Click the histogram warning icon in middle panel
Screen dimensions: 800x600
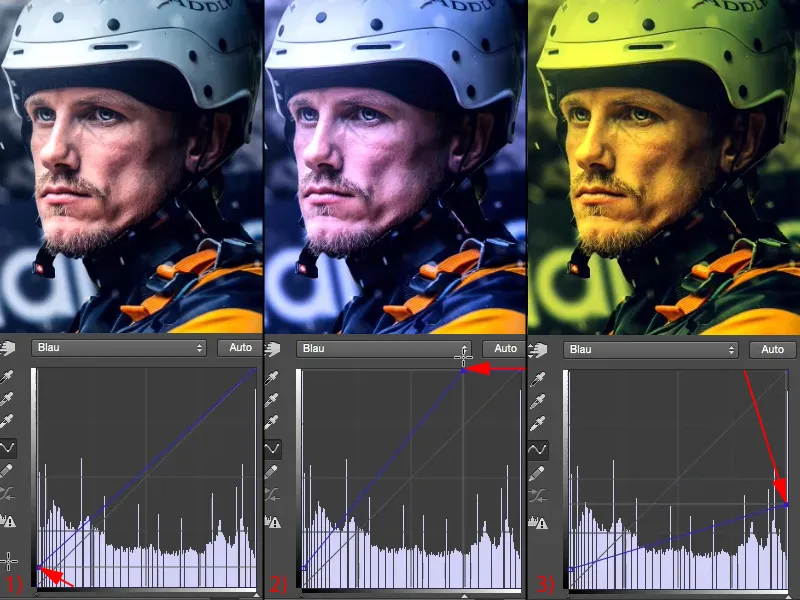click(x=273, y=521)
